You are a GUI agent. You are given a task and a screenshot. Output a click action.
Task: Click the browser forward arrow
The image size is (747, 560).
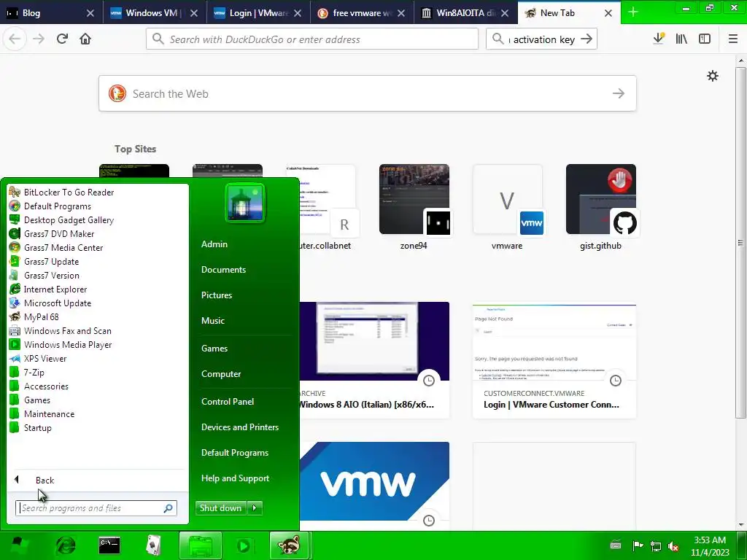39,39
